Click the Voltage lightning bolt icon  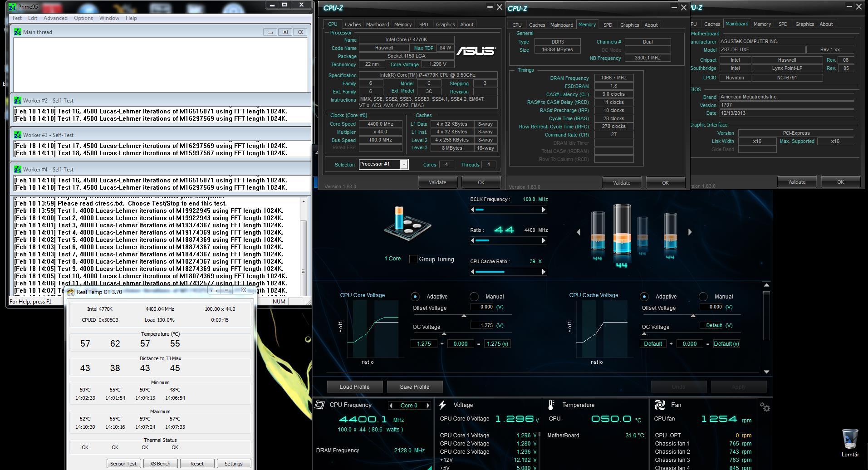click(x=442, y=405)
